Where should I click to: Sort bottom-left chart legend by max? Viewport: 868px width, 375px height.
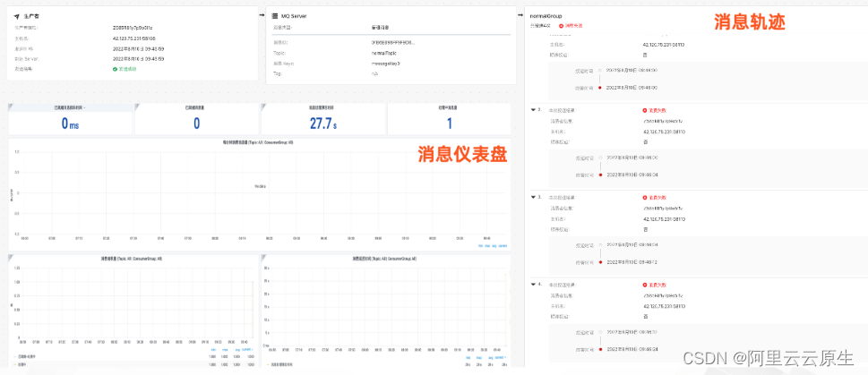[224, 350]
